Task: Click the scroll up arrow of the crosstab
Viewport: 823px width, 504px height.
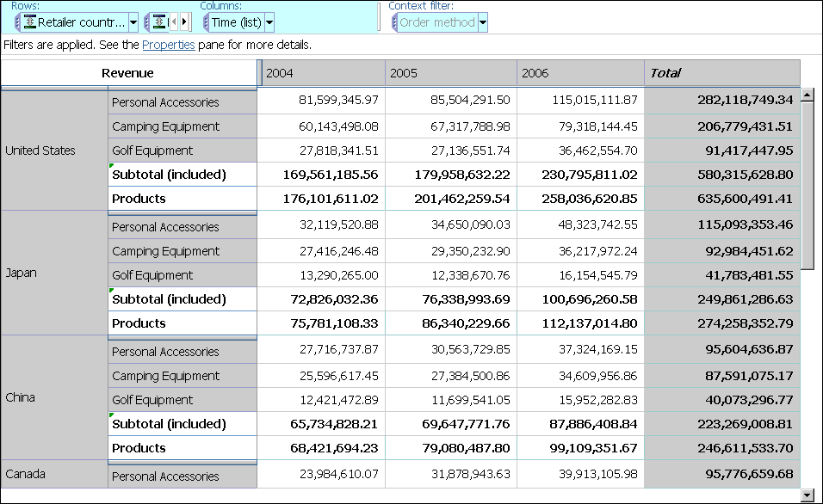Action: click(808, 95)
